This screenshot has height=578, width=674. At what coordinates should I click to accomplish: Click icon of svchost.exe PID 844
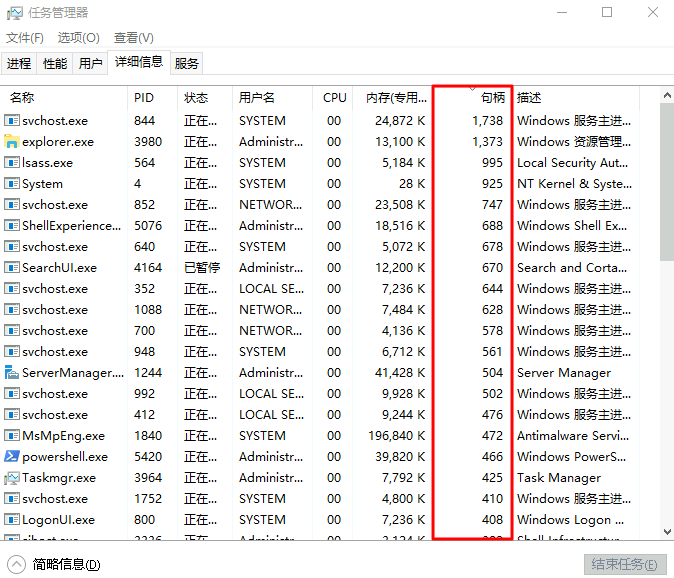(x=12, y=120)
